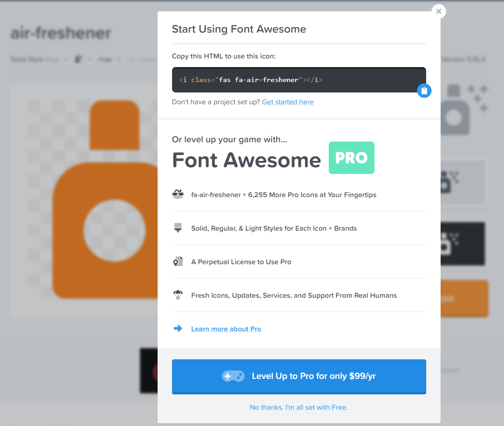Screen dimensions: 504x426
Task: Click the large orange air-freshener preview in background
Action: coord(106,199)
